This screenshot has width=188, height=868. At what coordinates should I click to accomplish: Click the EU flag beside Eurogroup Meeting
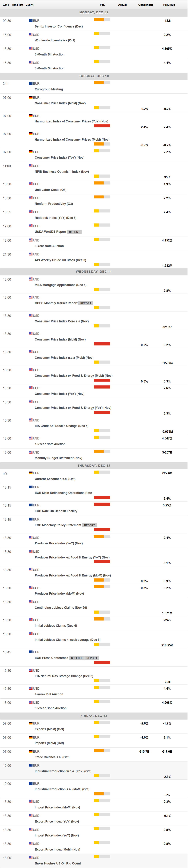[x=31, y=83]
